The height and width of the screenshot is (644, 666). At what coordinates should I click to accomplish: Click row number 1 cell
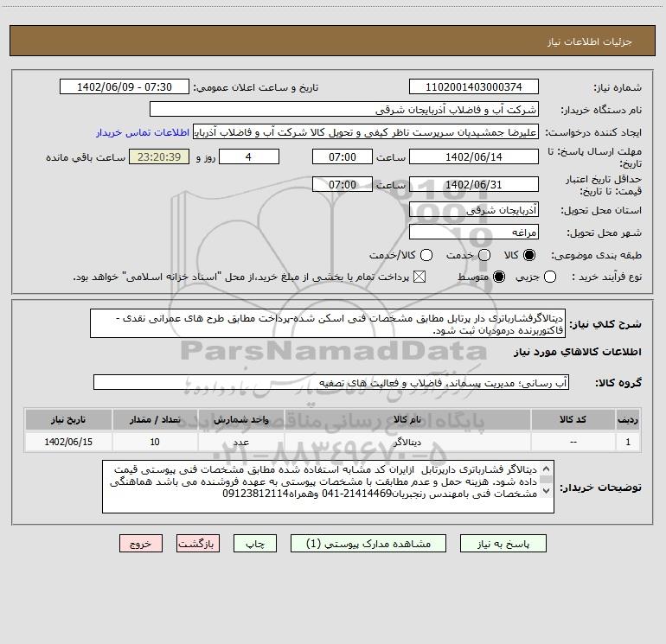pyautogui.click(x=628, y=442)
